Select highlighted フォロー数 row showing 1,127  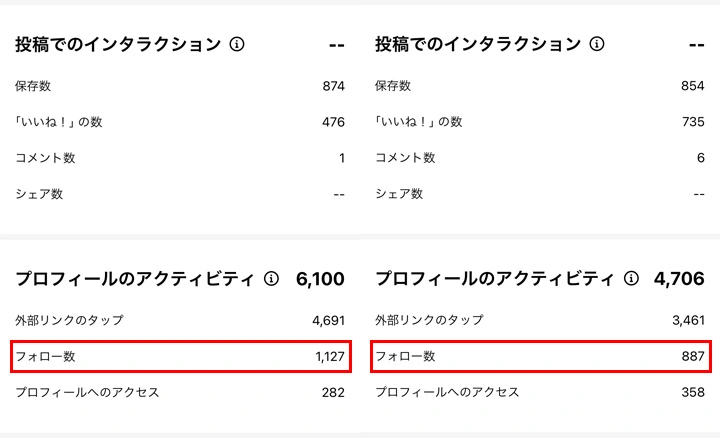pyautogui.click(x=181, y=356)
